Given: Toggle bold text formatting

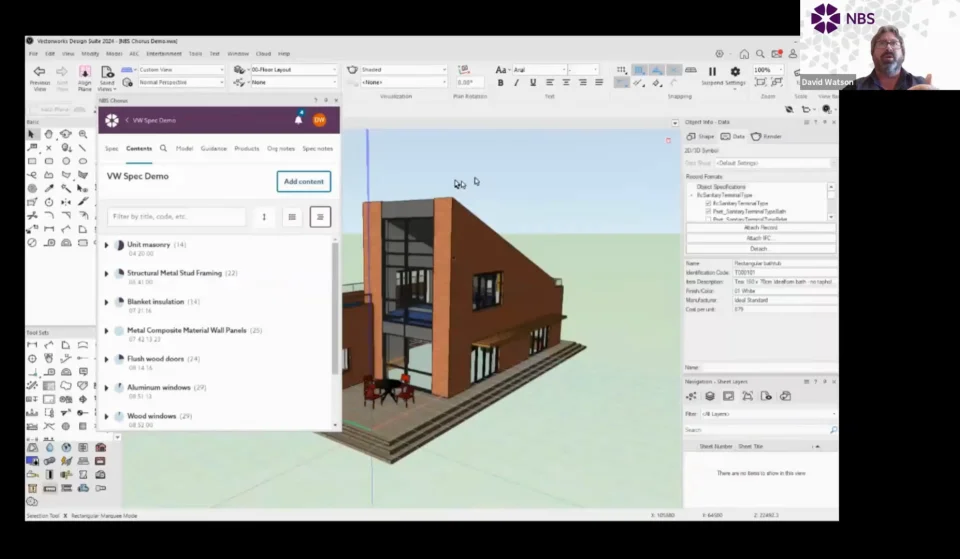Looking at the screenshot, I should pos(501,83).
